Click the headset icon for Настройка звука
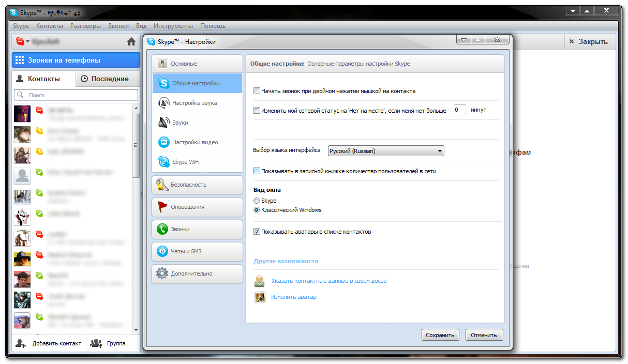Viewport: 628px width, 364px height. coord(163,103)
